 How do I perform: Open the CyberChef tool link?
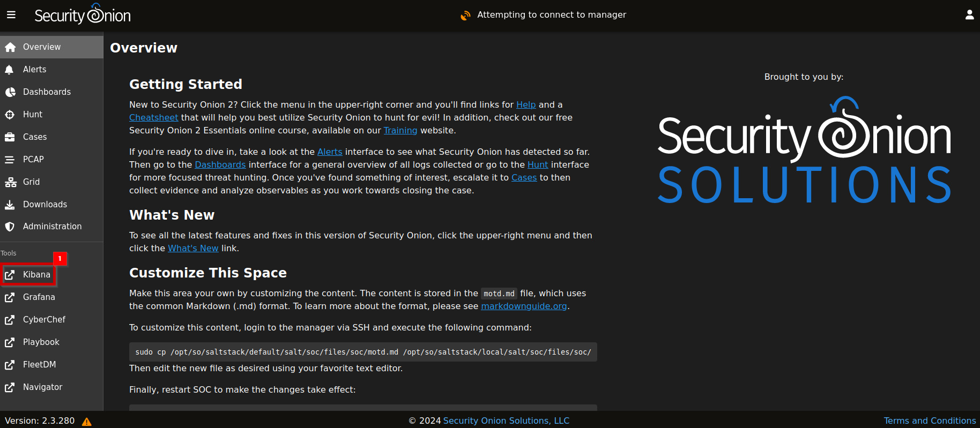pos(44,320)
